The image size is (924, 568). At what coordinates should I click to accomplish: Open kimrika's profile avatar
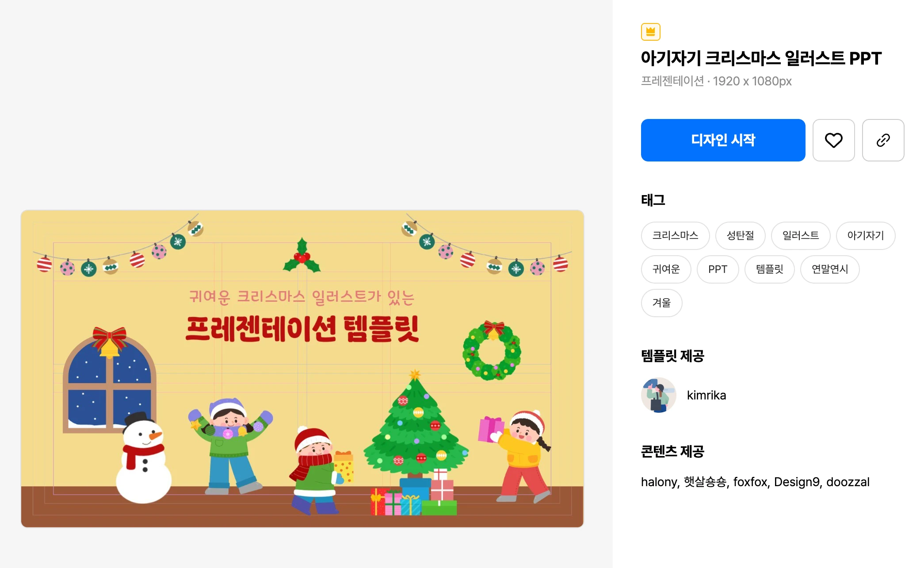tap(659, 395)
